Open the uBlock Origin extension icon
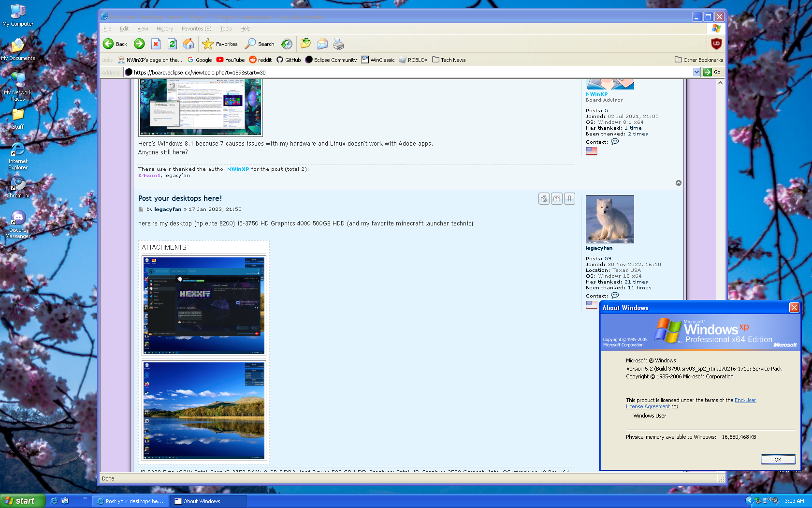 pyautogui.click(x=716, y=44)
